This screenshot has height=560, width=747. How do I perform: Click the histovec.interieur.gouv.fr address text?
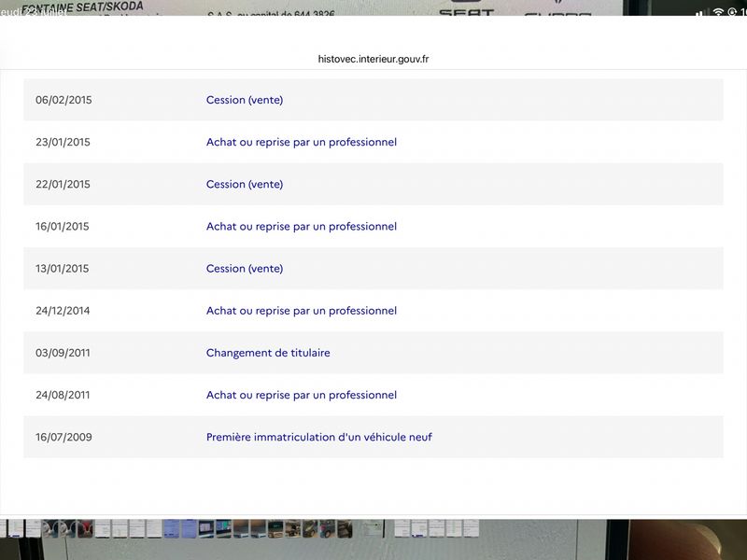coord(373,59)
